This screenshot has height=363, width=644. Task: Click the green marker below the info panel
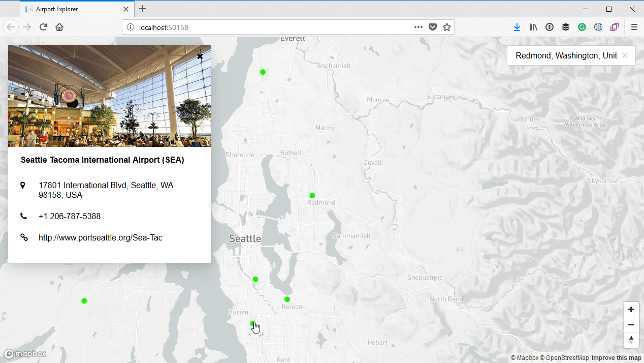(x=84, y=301)
